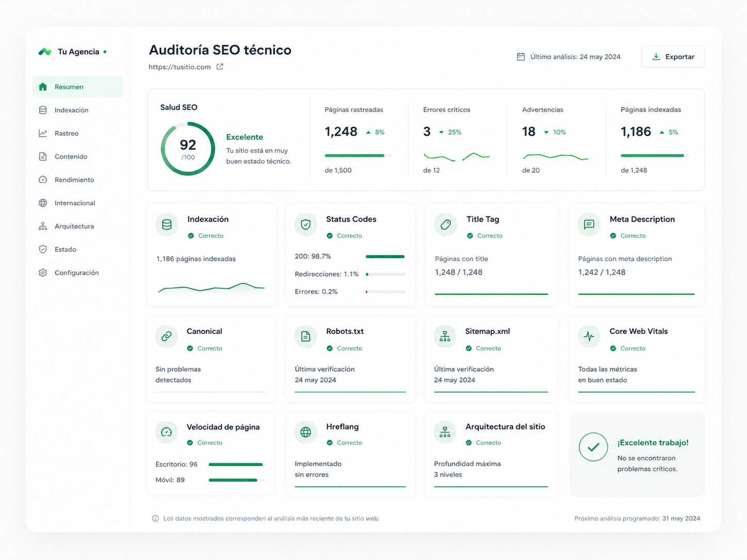Click the "1,242 / 1,248" meta description count
The height and width of the screenshot is (560, 747).
602,272
